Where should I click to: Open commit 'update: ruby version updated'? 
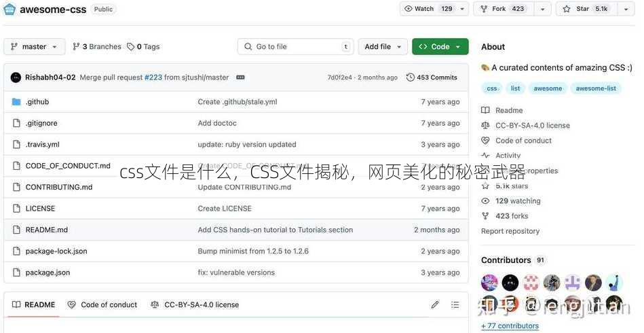click(x=247, y=145)
